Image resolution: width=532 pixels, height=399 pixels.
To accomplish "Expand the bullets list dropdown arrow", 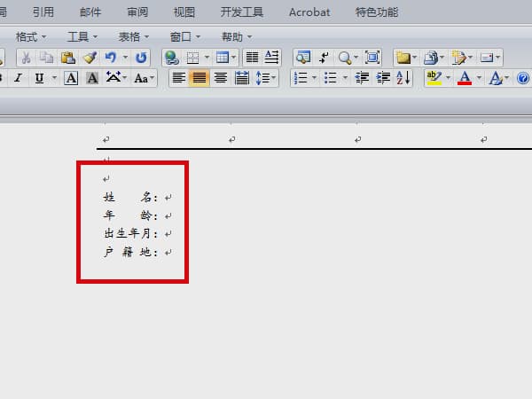I will 346,78.
